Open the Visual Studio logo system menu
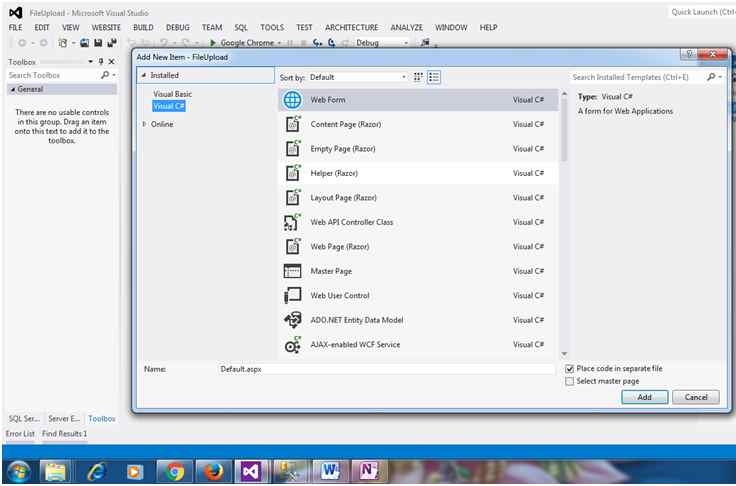 [15, 13]
